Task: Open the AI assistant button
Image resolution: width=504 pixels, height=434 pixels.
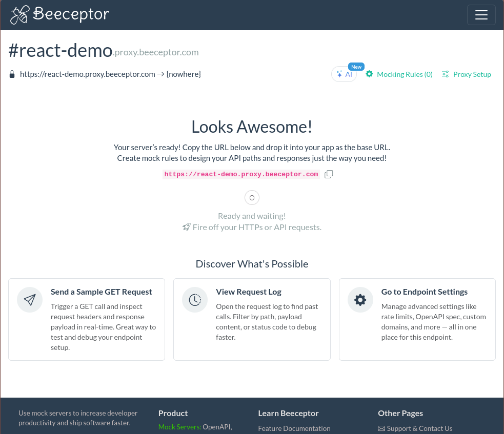Action: pos(344,74)
